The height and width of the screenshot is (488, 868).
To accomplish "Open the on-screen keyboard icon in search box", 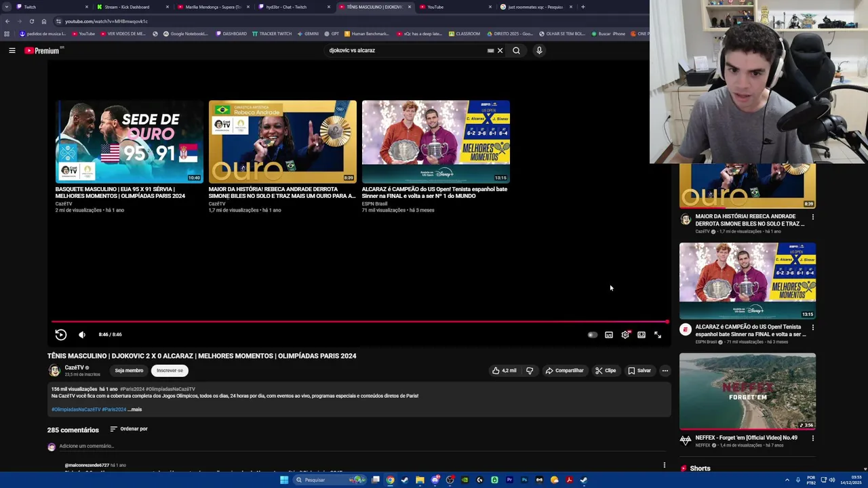I will [490, 50].
